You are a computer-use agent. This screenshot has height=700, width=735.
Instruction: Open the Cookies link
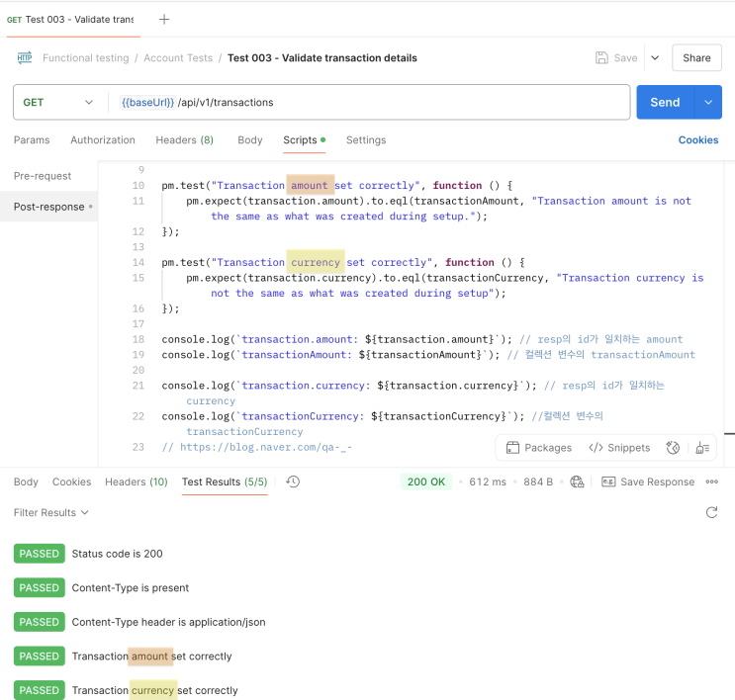[698, 140]
